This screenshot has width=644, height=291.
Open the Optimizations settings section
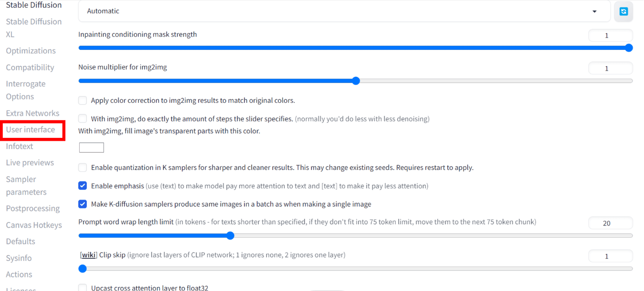point(31,51)
